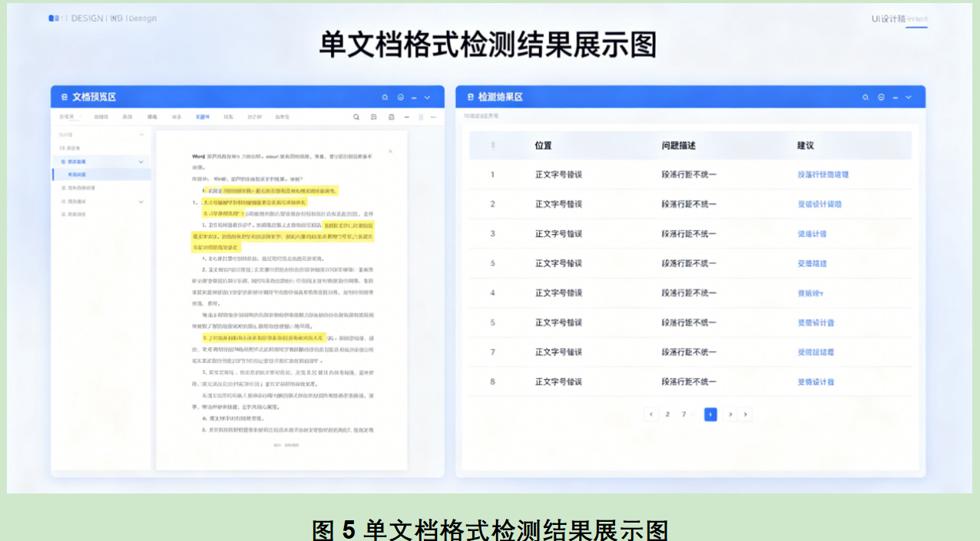Go to page 2 in pagination
Image resolution: width=980 pixels, height=541 pixels.
pos(667,414)
